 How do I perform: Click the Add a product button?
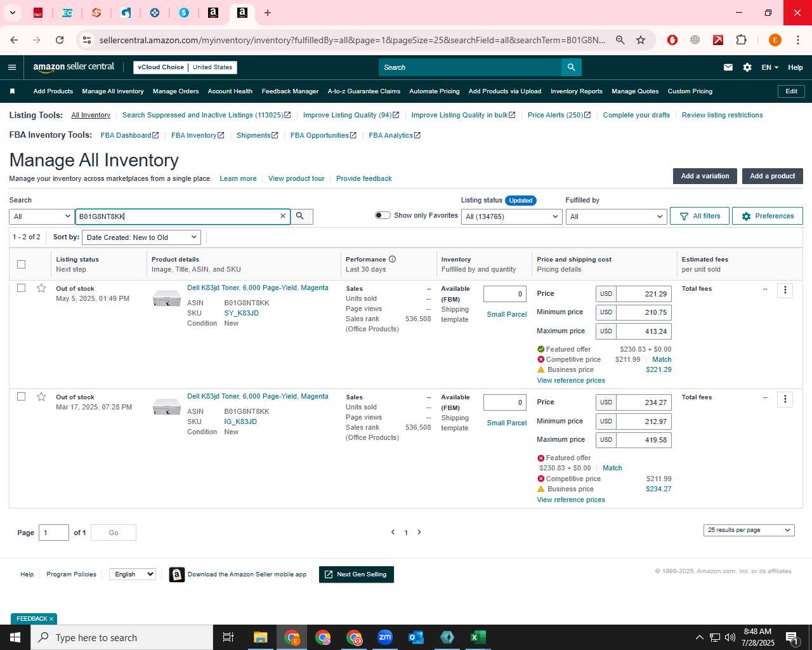(772, 176)
